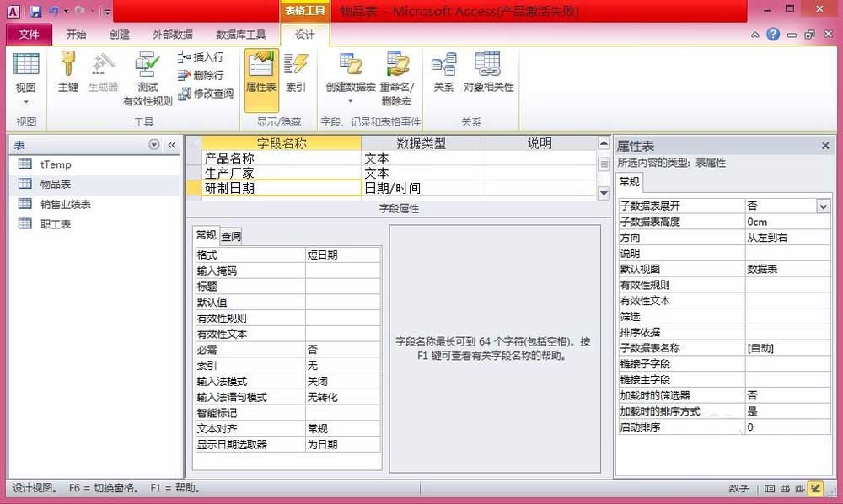Screen dimensions: 843x504
Task: Click the 输入掩码 property field
Action: click(x=343, y=271)
